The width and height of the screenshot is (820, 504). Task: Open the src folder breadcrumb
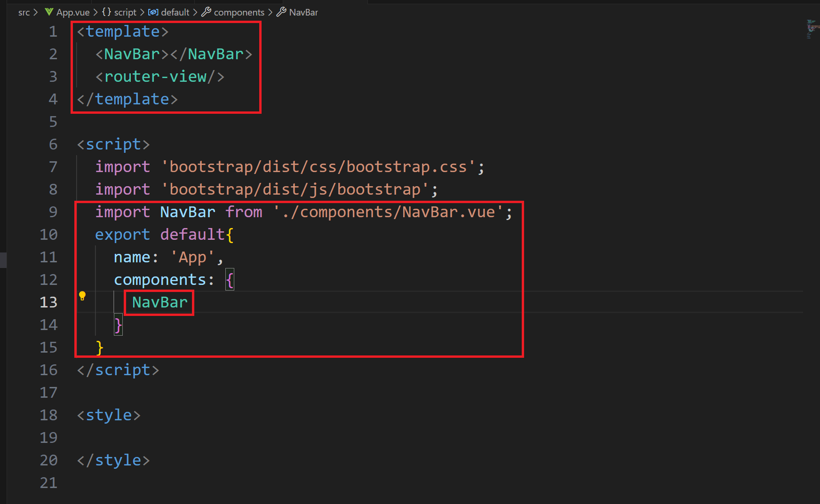[x=24, y=12]
